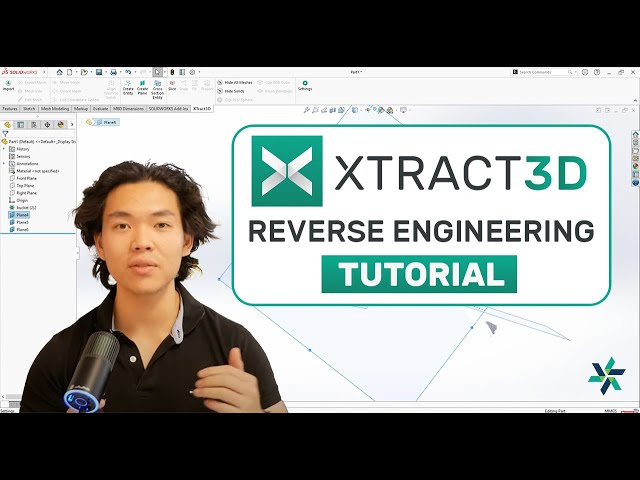The height and width of the screenshot is (480, 640).
Task: Select Front Plane in the feature tree
Action: (23, 178)
